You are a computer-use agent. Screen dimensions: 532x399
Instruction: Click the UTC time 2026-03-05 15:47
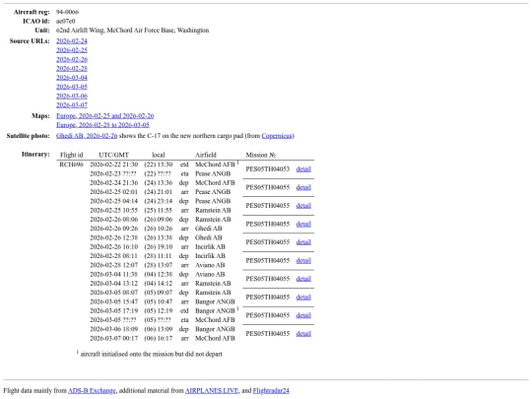pyautogui.click(x=113, y=302)
